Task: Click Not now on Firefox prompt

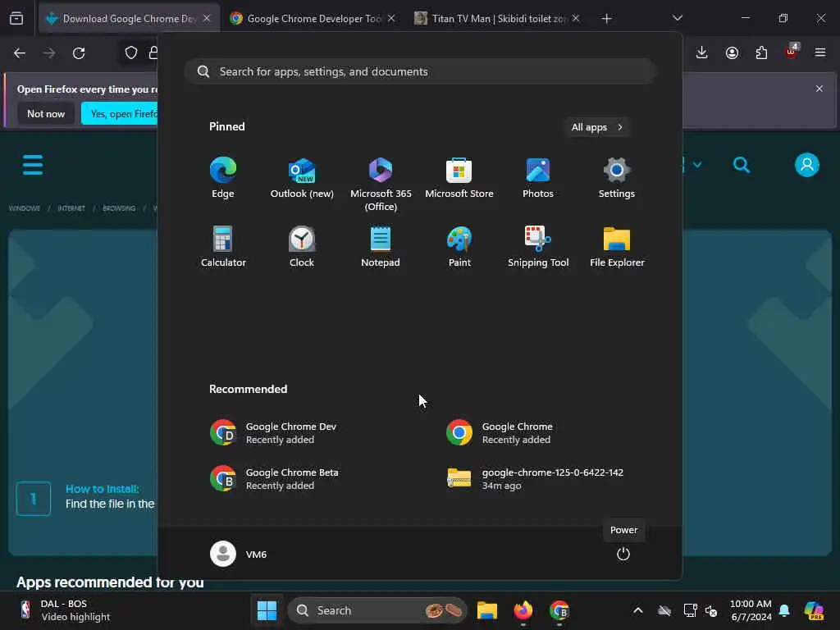Action: [46, 113]
